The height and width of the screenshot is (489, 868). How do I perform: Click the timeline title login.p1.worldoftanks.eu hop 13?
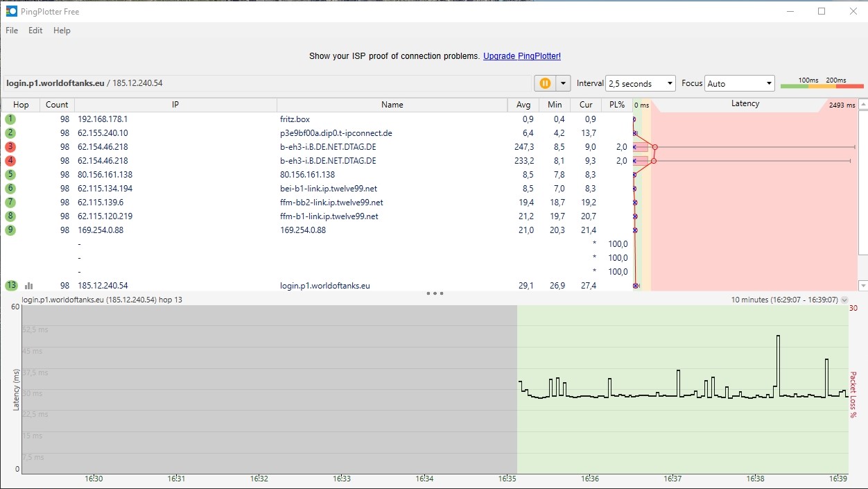tap(102, 300)
